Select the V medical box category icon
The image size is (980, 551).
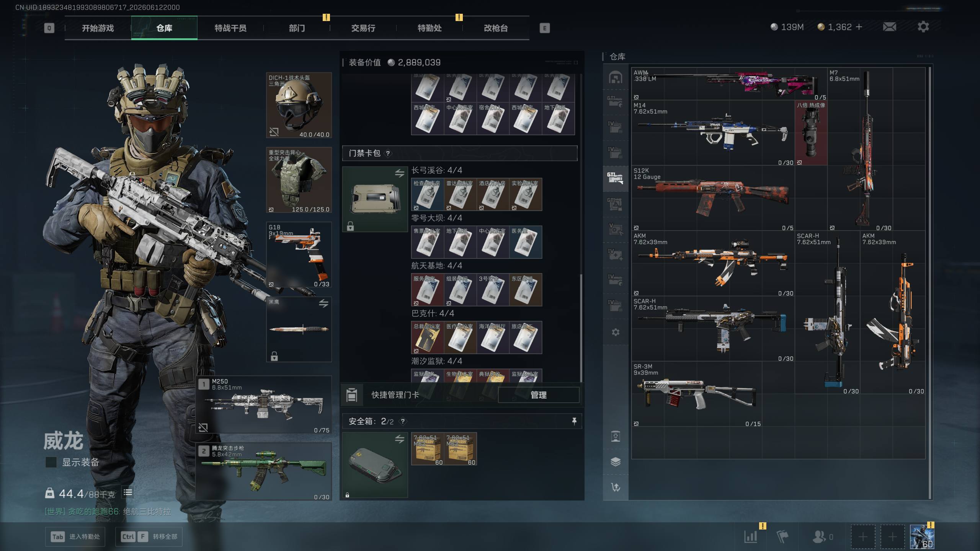pyautogui.click(x=616, y=229)
